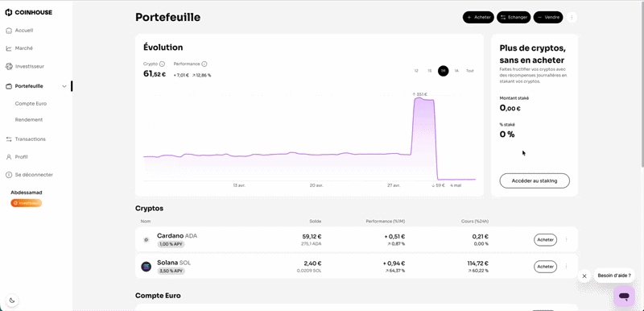Click the Besoin d'aide ? message
This screenshot has width=644, height=311.
click(614, 276)
